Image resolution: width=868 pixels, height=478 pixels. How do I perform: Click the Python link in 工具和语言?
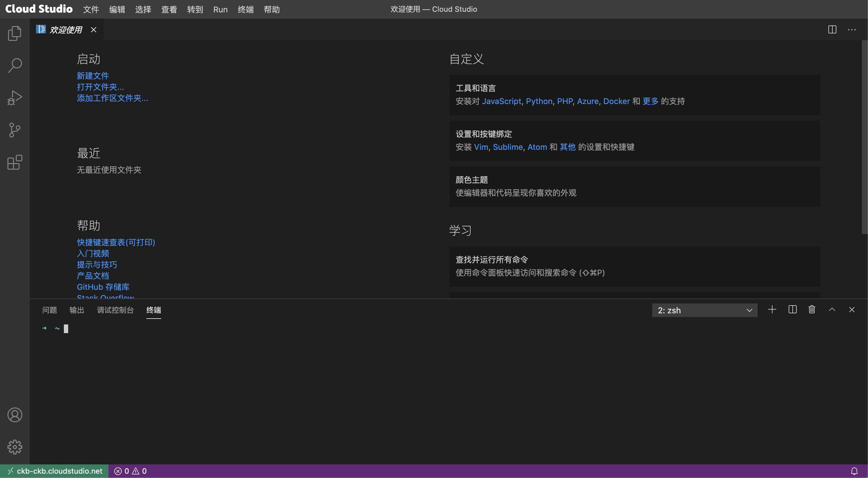tap(539, 101)
